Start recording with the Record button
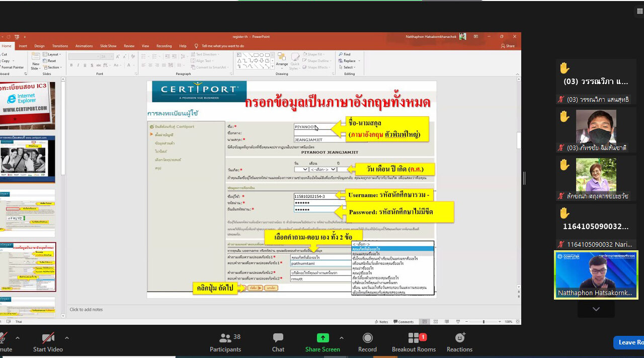 tap(367, 343)
